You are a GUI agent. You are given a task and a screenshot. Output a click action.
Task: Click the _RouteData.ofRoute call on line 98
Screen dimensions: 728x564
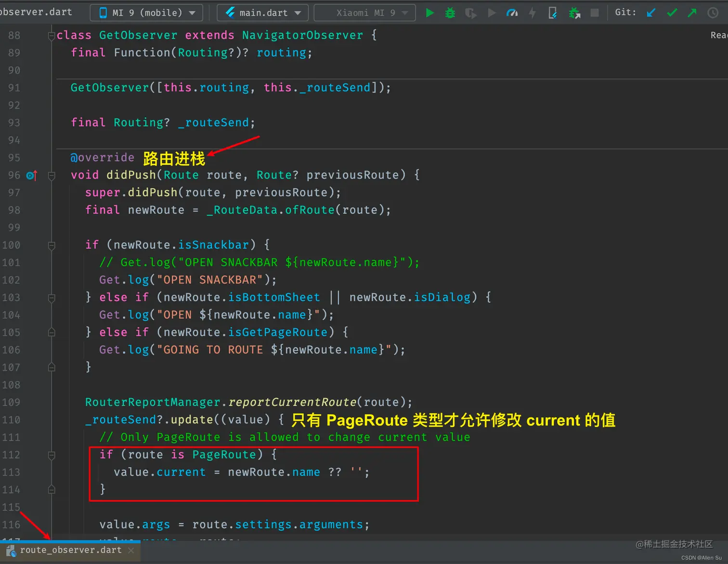pos(271,210)
